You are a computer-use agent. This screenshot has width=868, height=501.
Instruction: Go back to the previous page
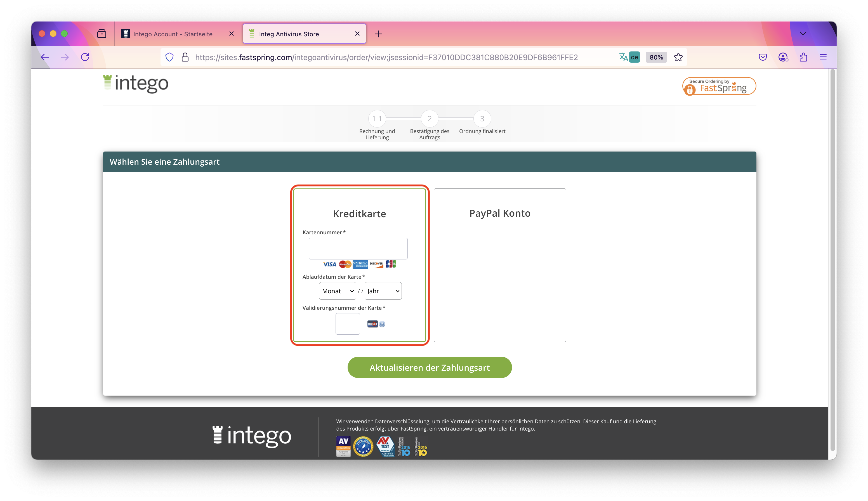coord(45,57)
